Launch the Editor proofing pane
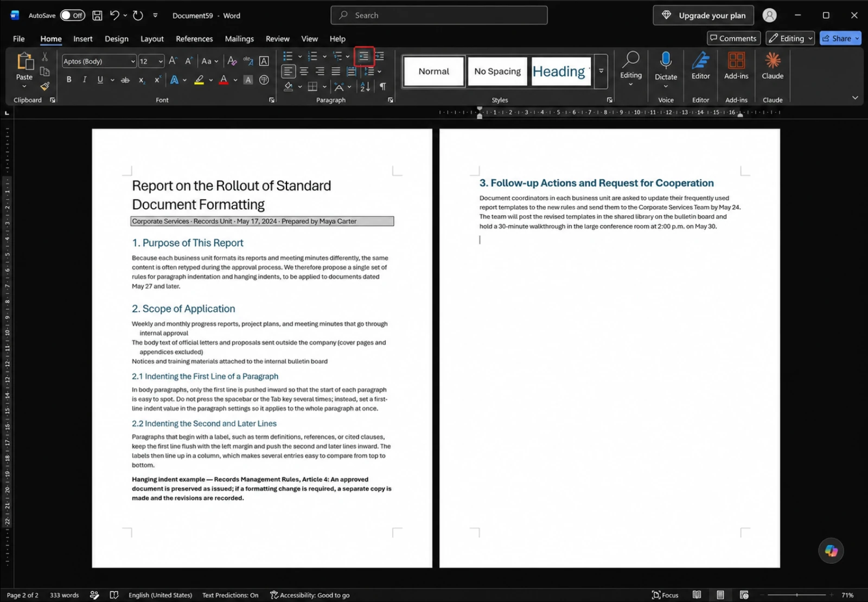 click(x=700, y=66)
